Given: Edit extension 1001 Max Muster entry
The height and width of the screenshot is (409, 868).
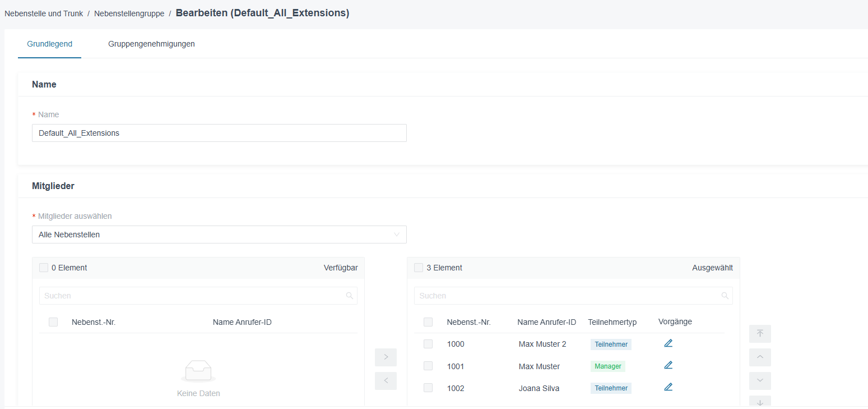Looking at the screenshot, I should [668, 365].
